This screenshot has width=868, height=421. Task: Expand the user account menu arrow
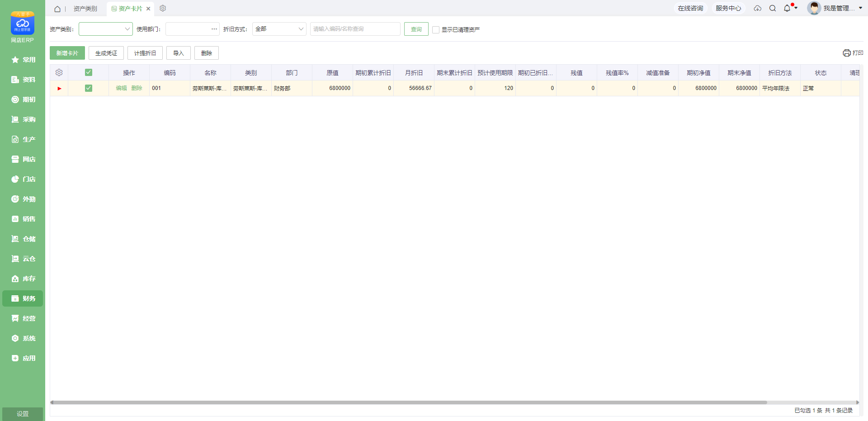pos(860,8)
